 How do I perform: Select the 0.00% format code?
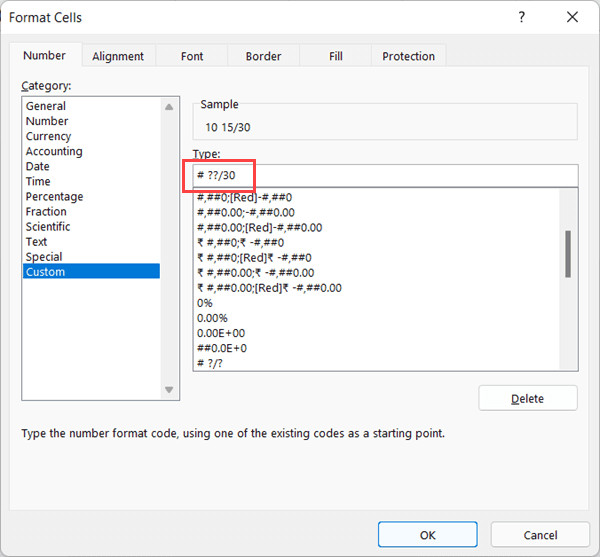pyautogui.click(x=214, y=318)
